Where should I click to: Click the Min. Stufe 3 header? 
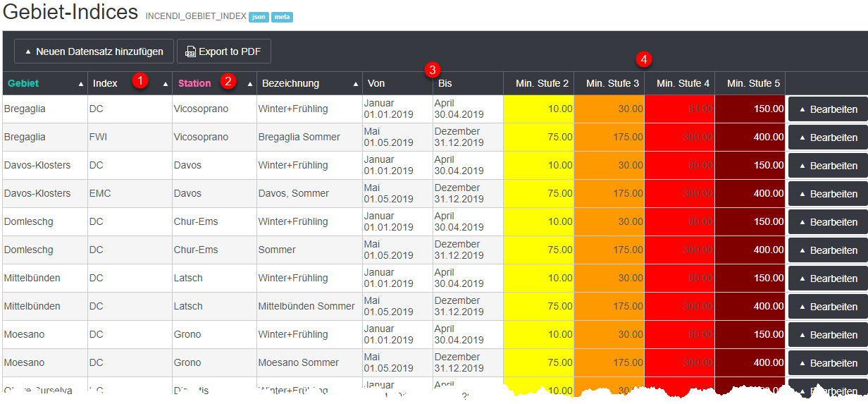pyautogui.click(x=609, y=83)
